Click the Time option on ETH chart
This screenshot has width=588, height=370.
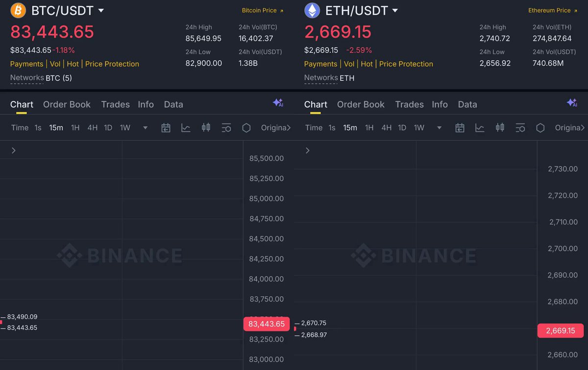click(x=314, y=128)
